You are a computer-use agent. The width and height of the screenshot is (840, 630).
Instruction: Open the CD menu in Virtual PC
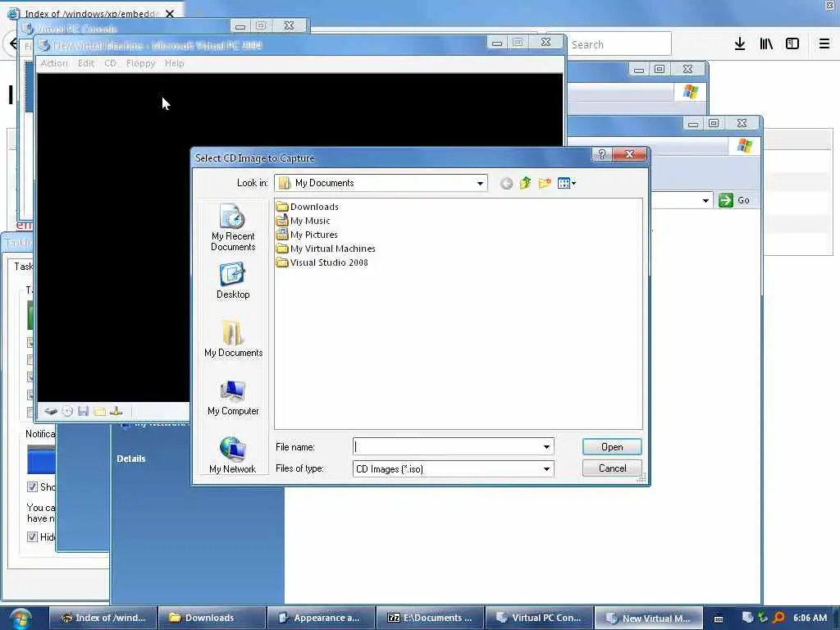pyautogui.click(x=111, y=63)
